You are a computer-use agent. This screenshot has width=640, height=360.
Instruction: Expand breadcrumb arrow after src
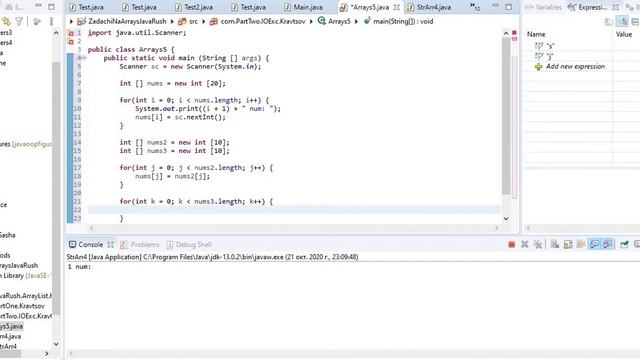pyautogui.click(x=203, y=21)
